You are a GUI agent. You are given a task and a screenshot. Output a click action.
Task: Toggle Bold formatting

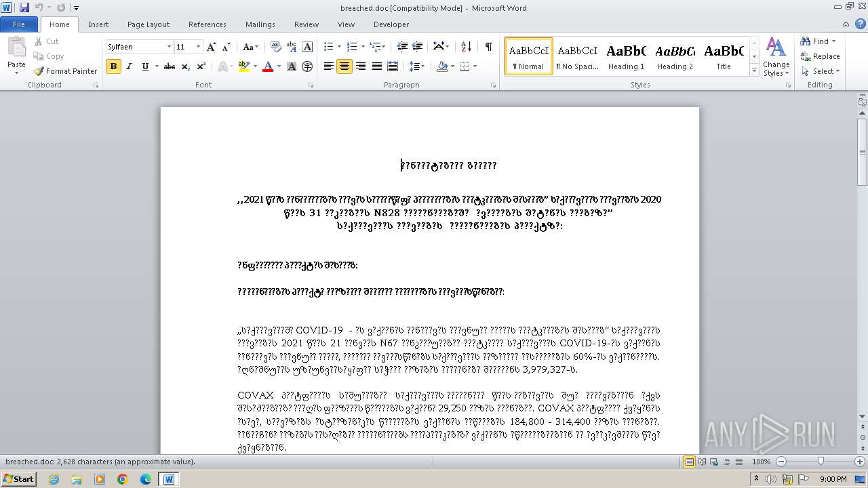(x=113, y=66)
